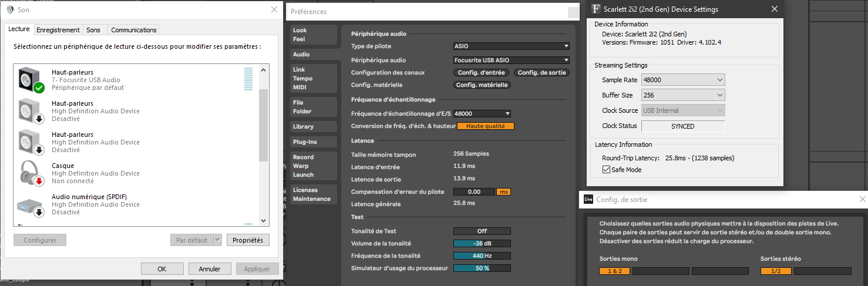
Task: Open the Par défaut dropdown arrow
Action: 217,240
